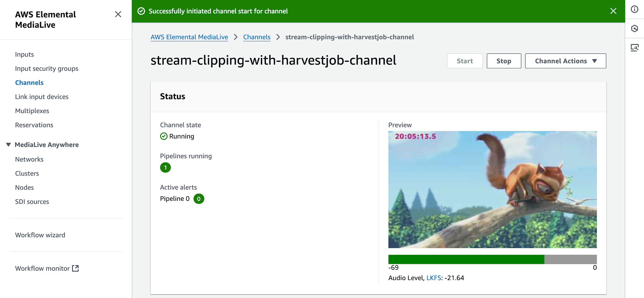The height and width of the screenshot is (298, 644).
Task: Click the Status section heading
Action: tap(173, 96)
